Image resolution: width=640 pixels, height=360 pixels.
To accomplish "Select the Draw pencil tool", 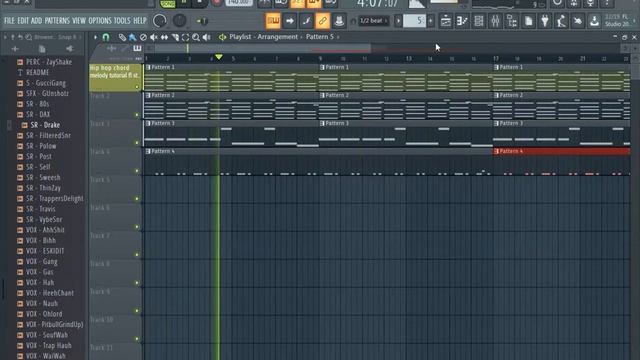I will point(122,38).
